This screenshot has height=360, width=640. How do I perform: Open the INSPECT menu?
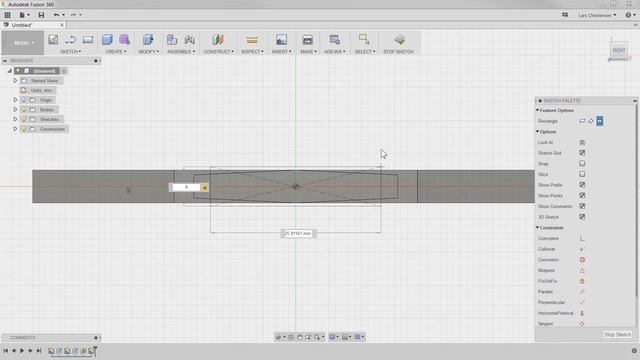pos(252,52)
